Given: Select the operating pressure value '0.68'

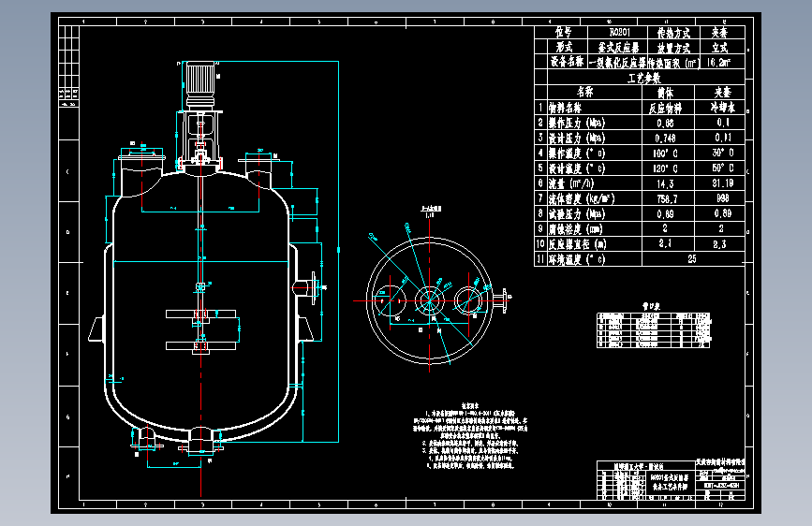Looking at the screenshot, I should point(665,124).
